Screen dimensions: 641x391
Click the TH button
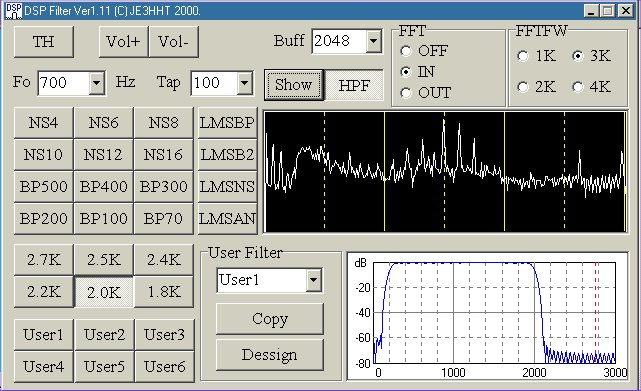click(44, 42)
